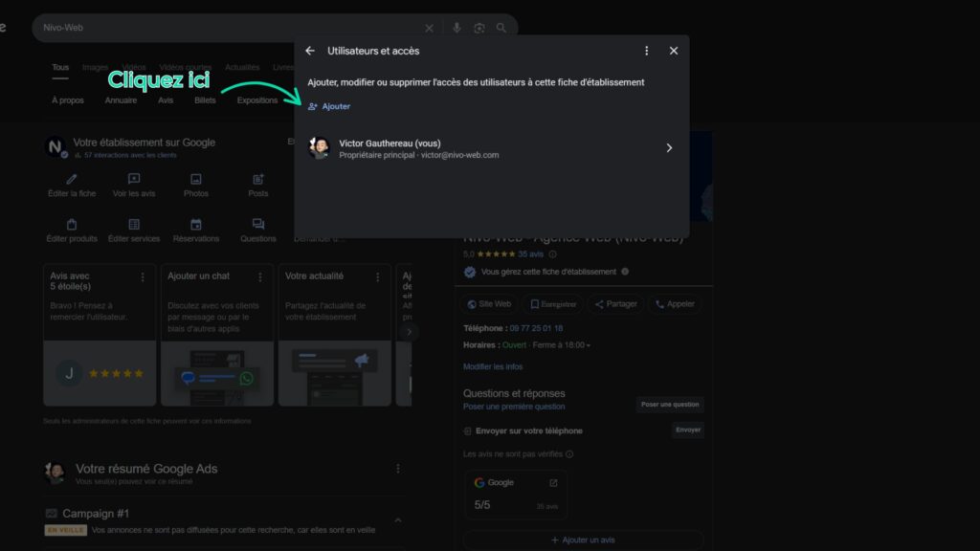Search by image with the camera icon
The width and height of the screenshot is (980, 551).
[x=479, y=28]
